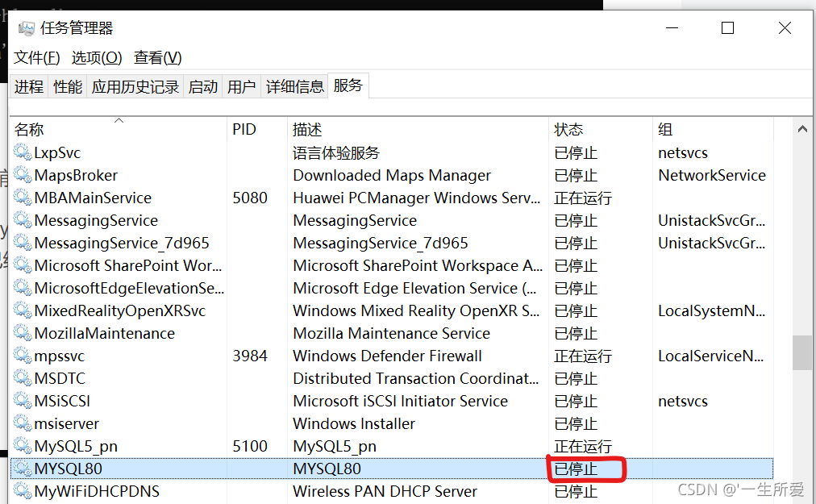Click the service icon next to MessagingService
The height and width of the screenshot is (504, 816).
click(23, 219)
